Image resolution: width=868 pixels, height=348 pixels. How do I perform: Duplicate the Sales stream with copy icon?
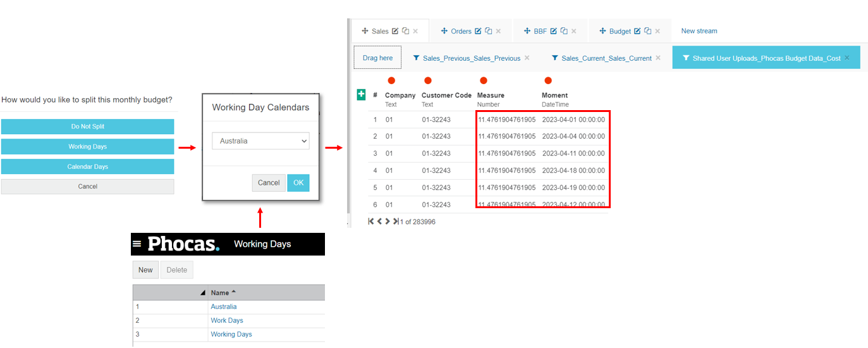[405, 31]
